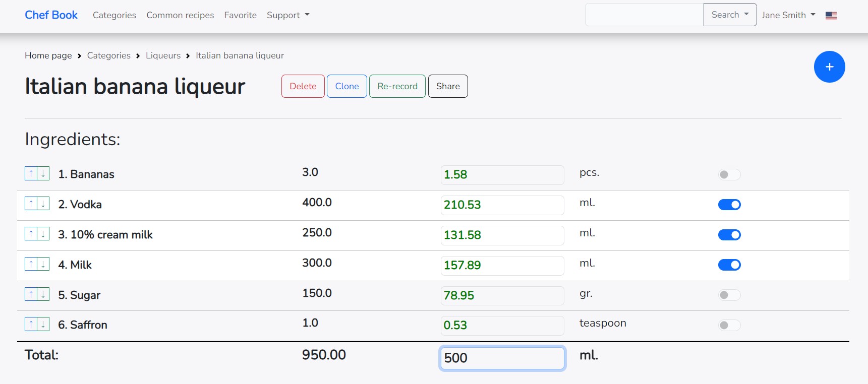The width and height of the screenshot is (868, 384).
Task: Open the Jane Smith user menu
Action: pyautogui.click(x=788, y=15)
